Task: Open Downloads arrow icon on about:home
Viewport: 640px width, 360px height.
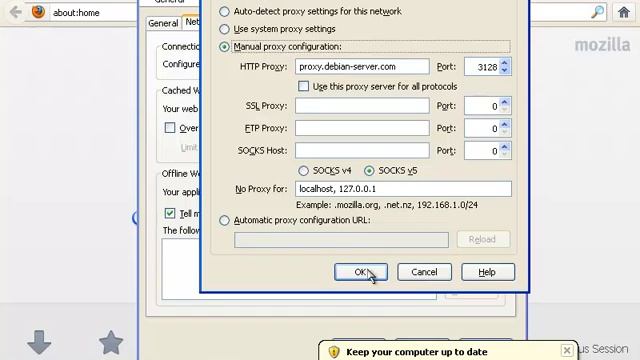Action: [39, 342]
